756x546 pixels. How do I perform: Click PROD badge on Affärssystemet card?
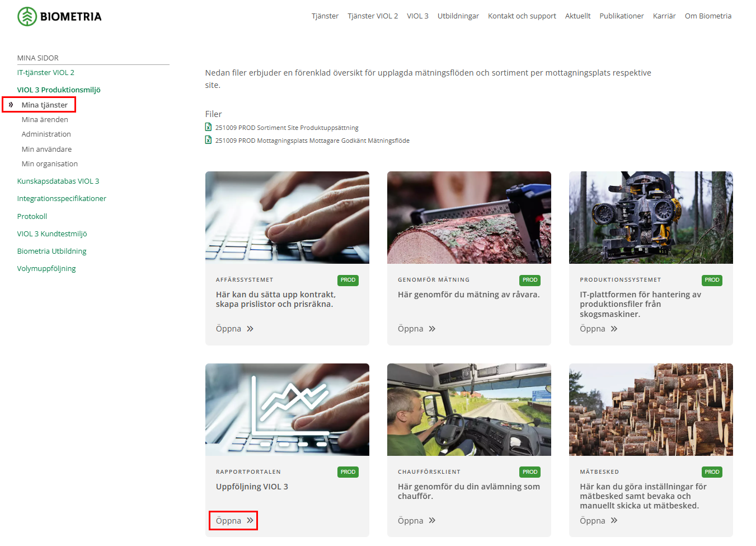[348, 280]
